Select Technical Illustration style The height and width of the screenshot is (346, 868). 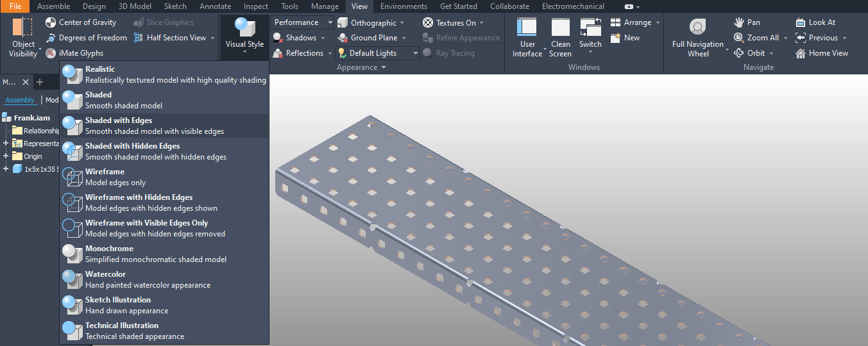pyautogui.click(x=164, y=331)
